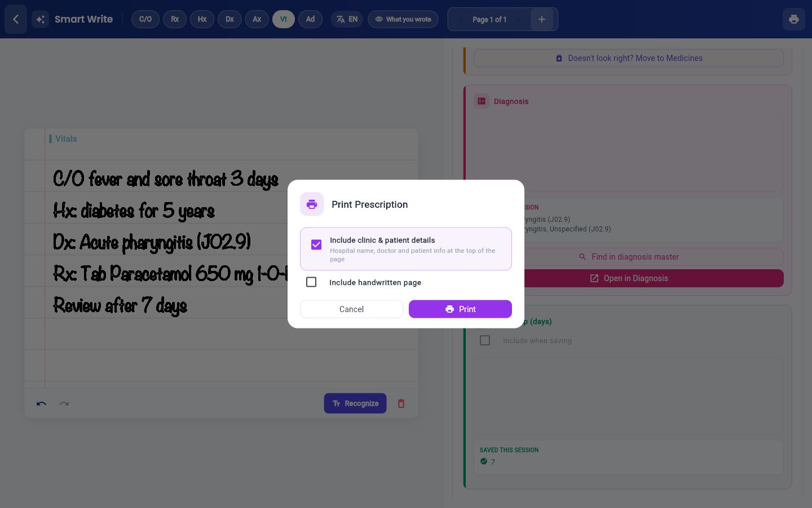Switch to the Dx section tab

[x=230, y=19]
